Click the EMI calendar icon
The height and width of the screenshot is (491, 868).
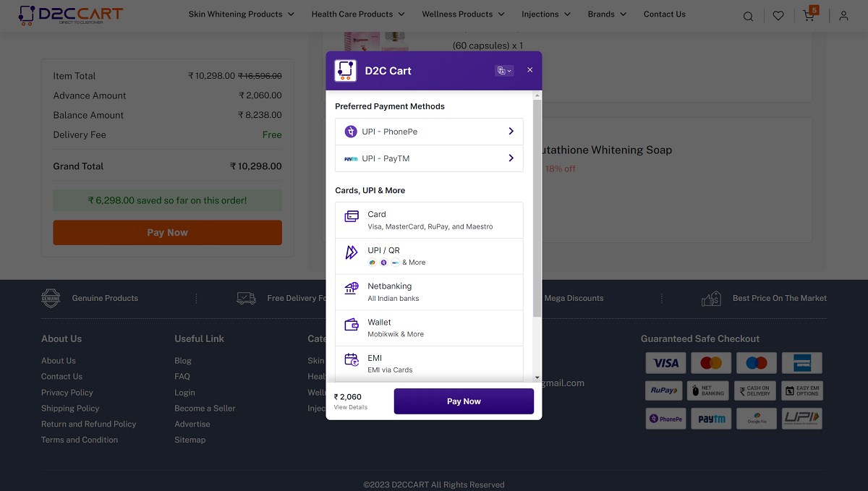(352, 359)
